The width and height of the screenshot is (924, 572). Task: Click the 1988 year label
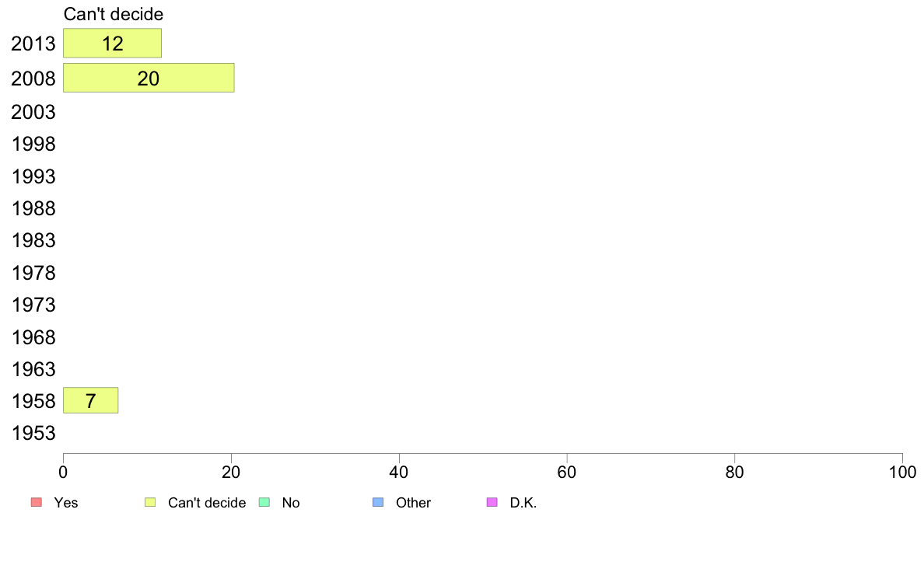(x=33, y=208)
